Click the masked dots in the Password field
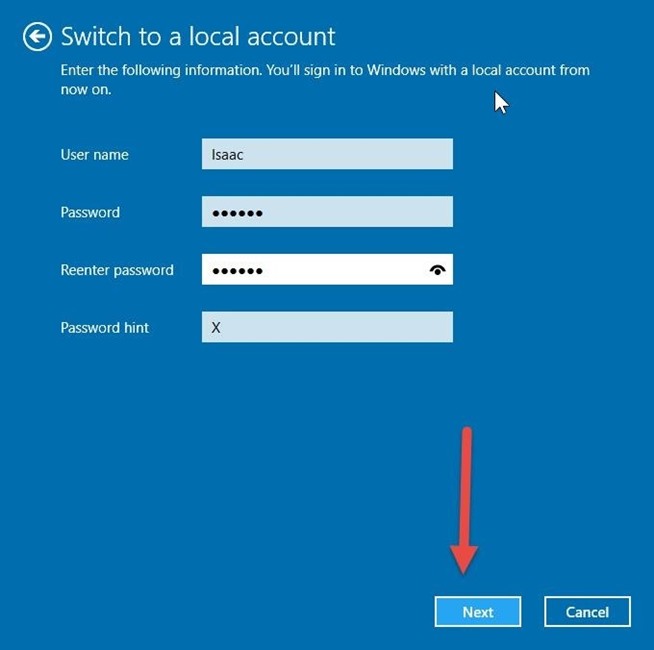 [237, 213]
